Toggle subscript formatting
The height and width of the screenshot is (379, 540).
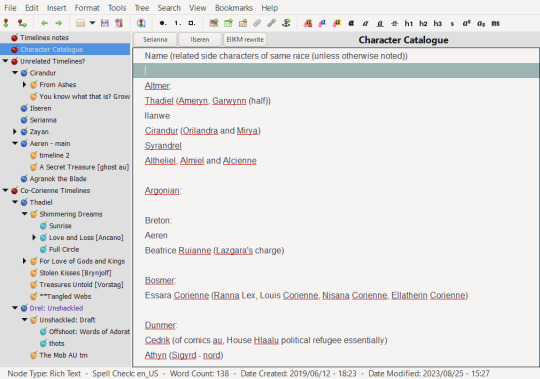[x=481, y=23]
